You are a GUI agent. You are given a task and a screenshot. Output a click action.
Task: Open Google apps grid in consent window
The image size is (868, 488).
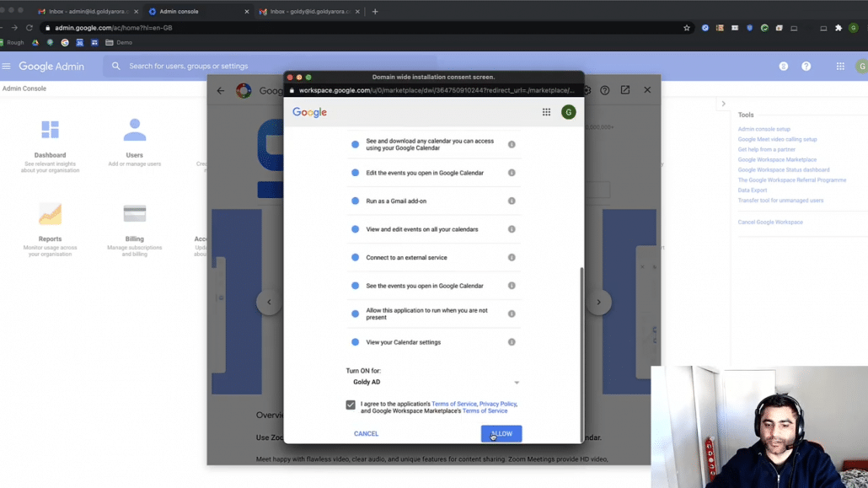pos(546,112)
